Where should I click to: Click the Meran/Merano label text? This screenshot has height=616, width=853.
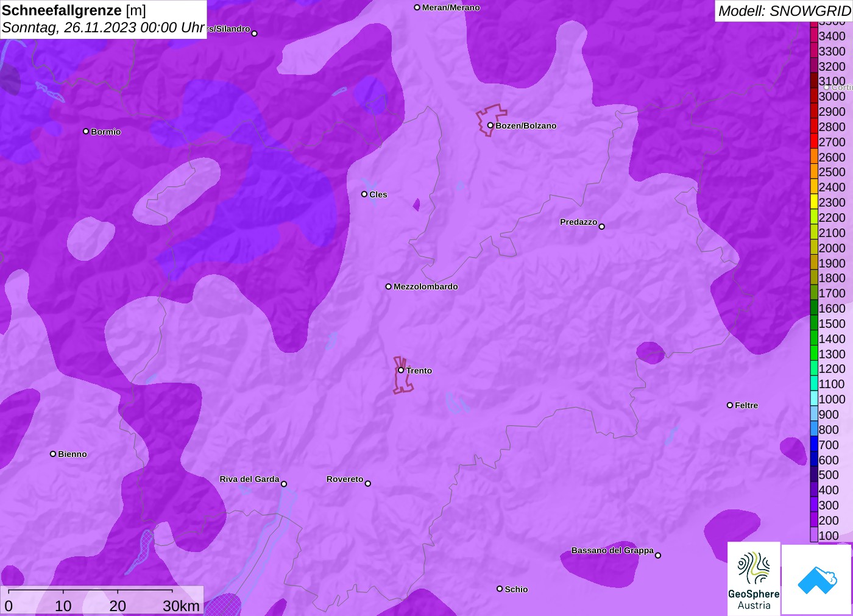pyautogui.click(x=451, y=7)
